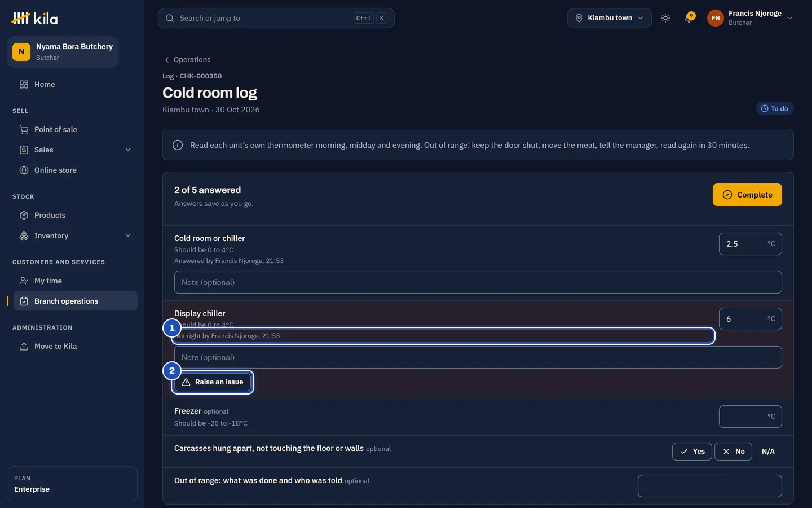Click the Cold room note field

(x=478, y=282)
